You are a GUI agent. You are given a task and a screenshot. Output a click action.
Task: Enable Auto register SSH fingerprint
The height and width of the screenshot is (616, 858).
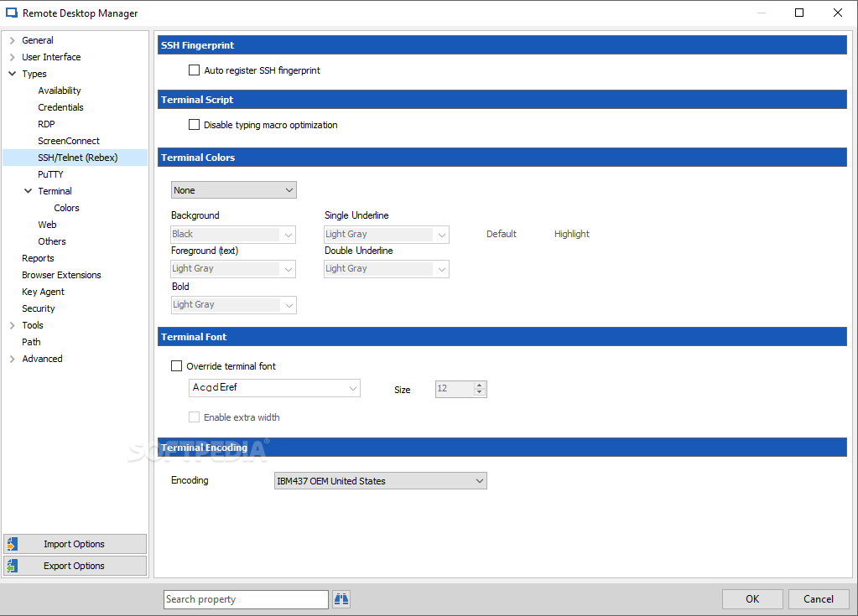[x=194, y=70]
